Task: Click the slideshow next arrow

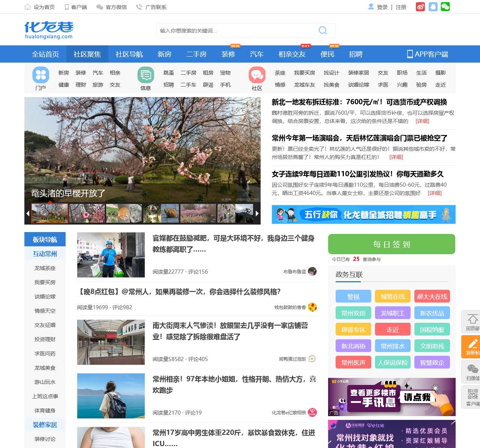Action: (257, 213)
